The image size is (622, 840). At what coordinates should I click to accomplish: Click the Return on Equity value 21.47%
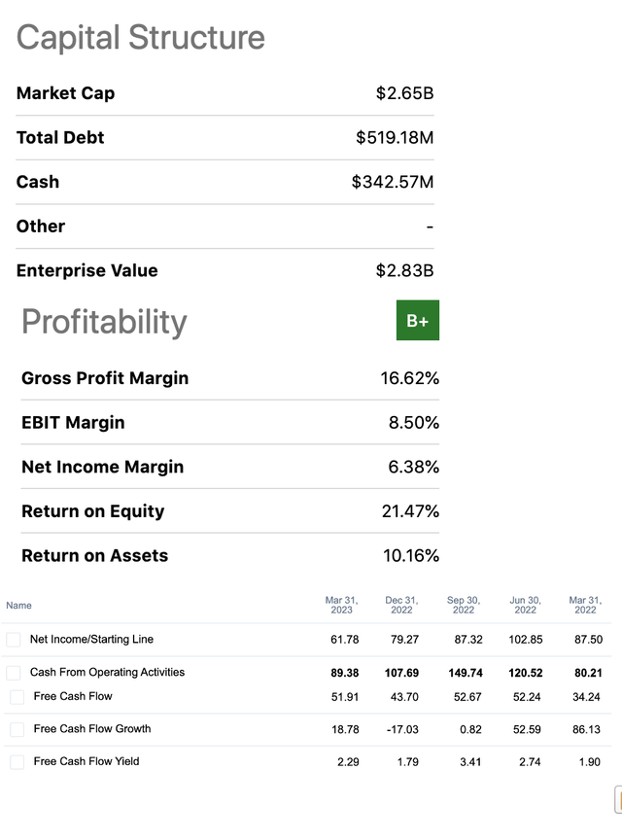coord(404,511)
